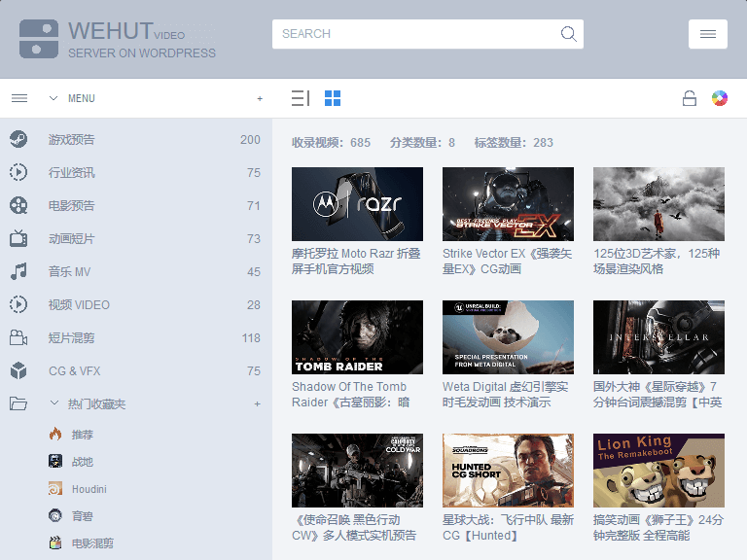Click the 标签数量: 283 statistic text

tap(514, 142)
